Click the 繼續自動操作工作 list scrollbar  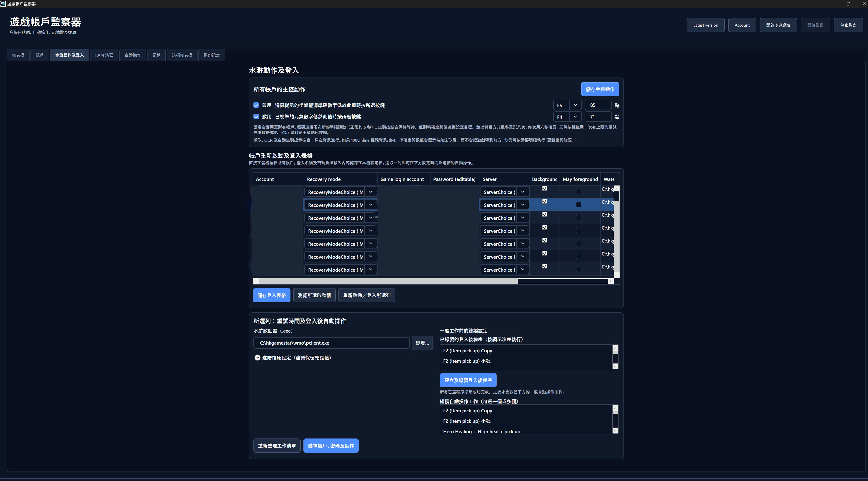point(615,419)
